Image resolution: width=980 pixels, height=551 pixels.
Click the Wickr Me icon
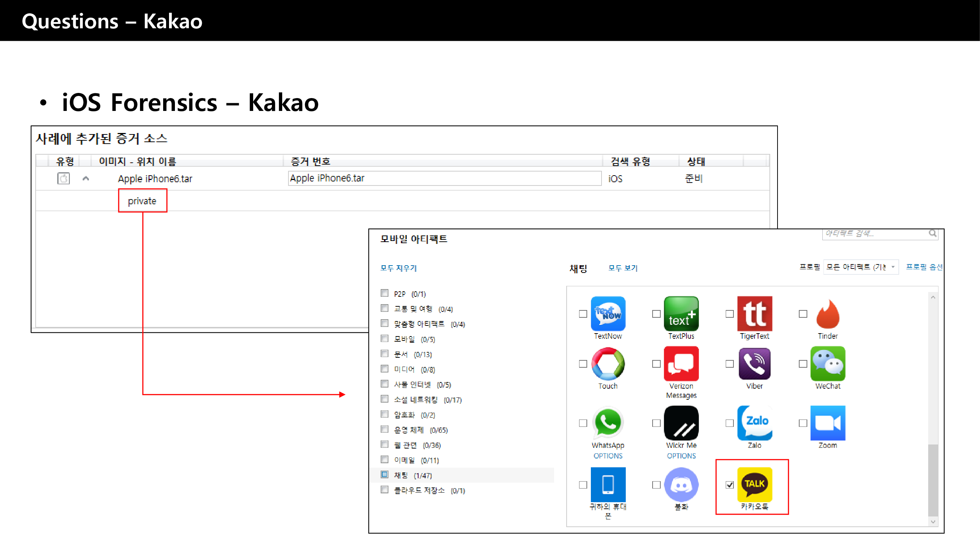coord(681,422)
